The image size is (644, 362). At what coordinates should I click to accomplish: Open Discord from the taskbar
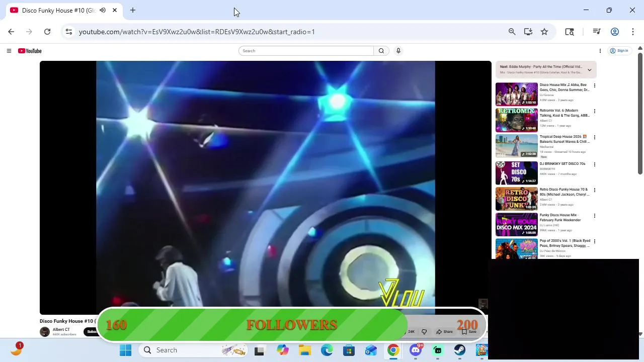[416, 350]
